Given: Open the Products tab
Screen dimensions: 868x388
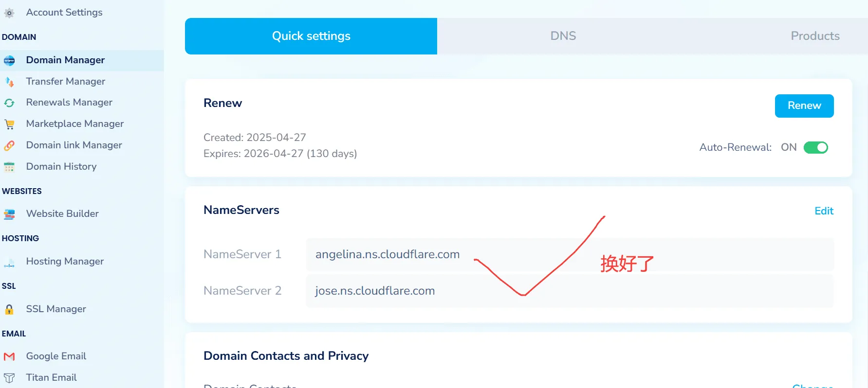Looking at the screenshot, I should [x=814, y=36].
